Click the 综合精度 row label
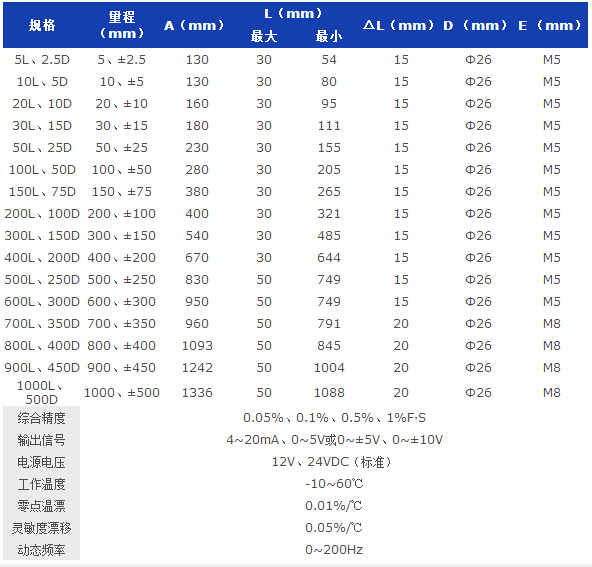This screenshot has height=567, width=592. [42, 418]
